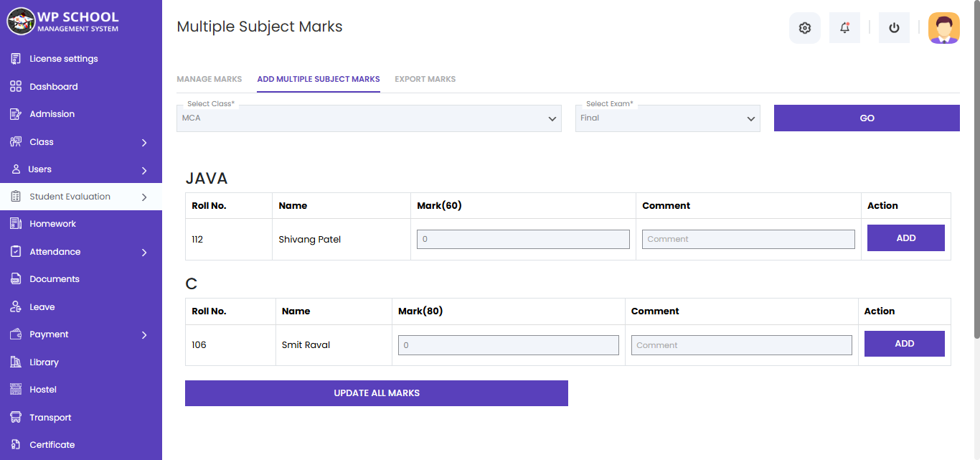980x460 pixels.
Task: Expand the Attendance menu chevron
Action: 144,253
